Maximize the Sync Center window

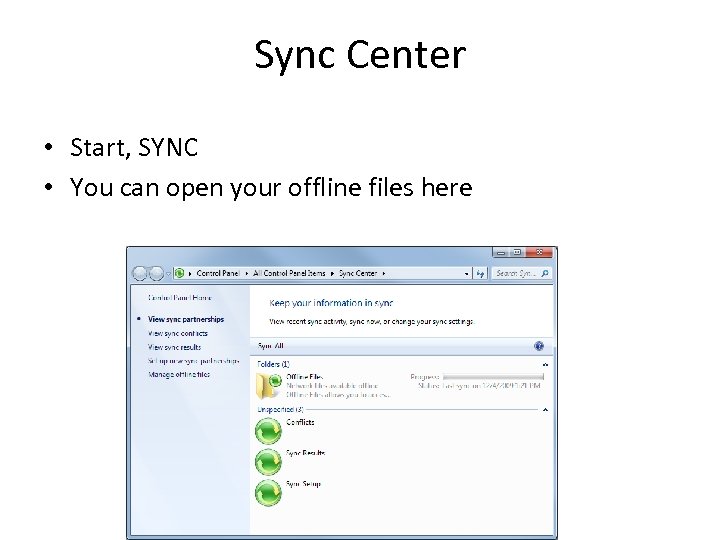[517, 253]
